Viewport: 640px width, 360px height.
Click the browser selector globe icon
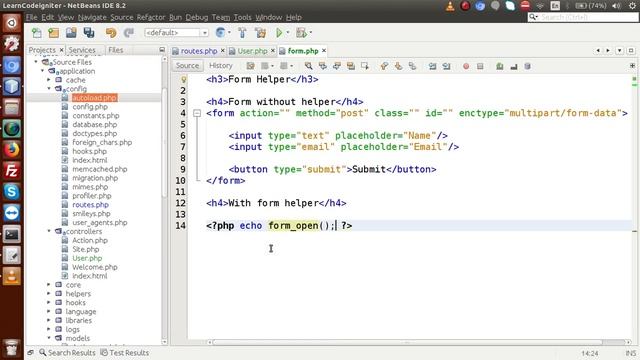click(x=220, y=33)
